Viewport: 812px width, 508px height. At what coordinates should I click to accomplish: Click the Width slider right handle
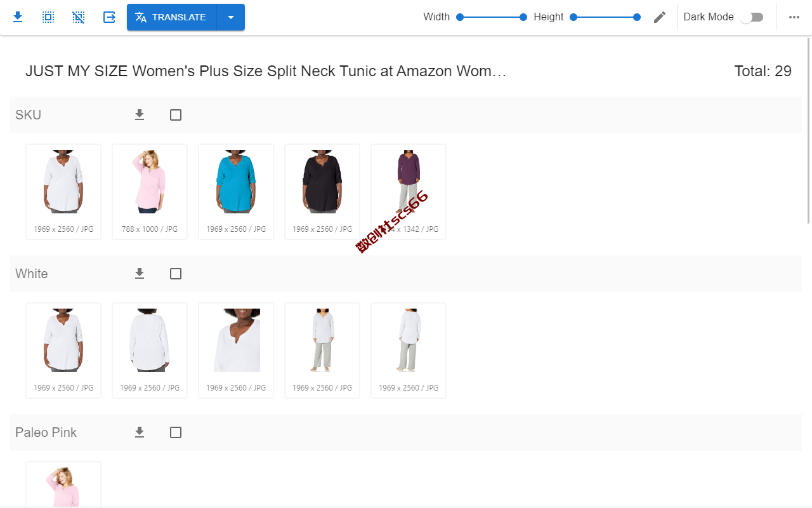click(523, 17)
